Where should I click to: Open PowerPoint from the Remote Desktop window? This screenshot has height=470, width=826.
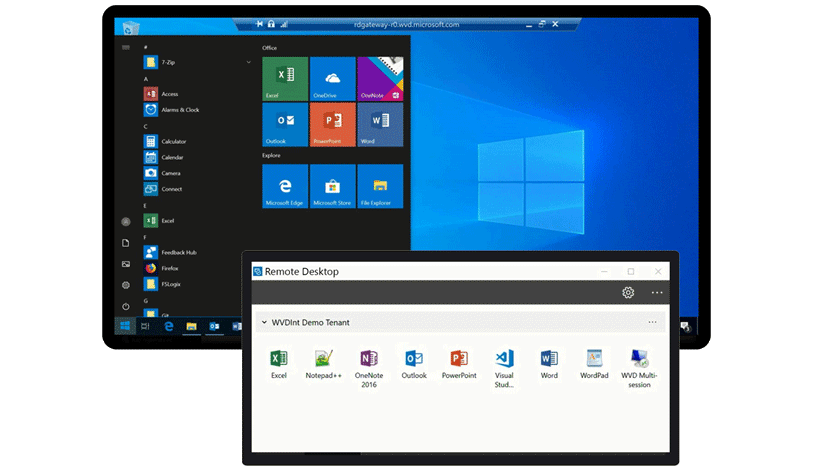459,364
